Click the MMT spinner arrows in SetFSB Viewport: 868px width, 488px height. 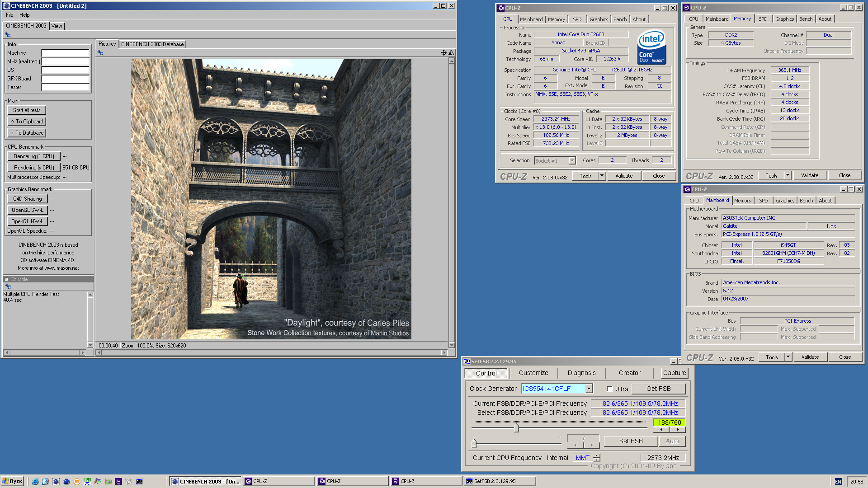(597, 458)
